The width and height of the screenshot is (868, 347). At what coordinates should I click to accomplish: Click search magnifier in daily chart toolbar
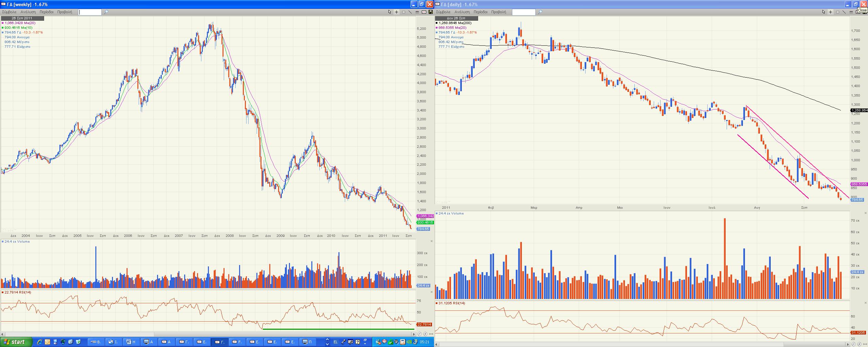pos(540,12)
